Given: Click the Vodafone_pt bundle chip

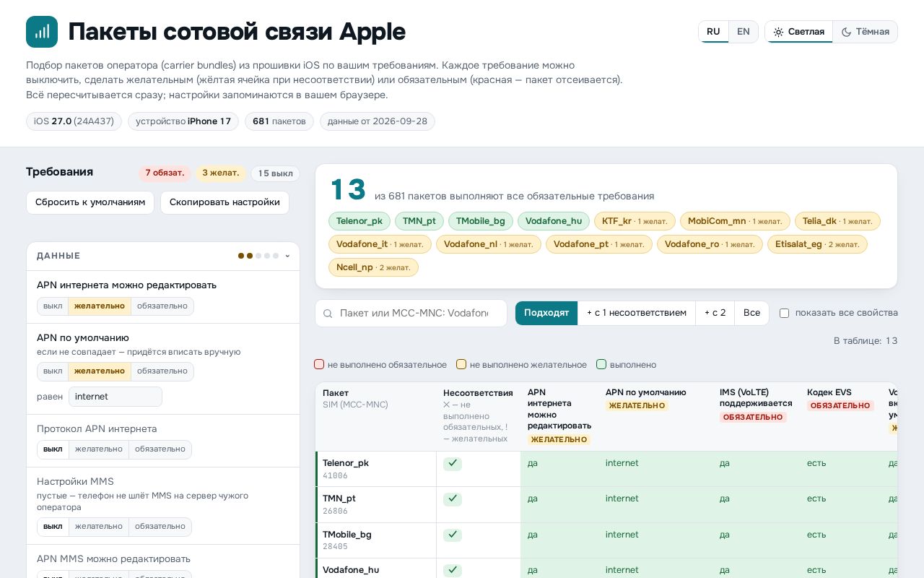Looking at the screenshot, I should [x=599, y=244].
